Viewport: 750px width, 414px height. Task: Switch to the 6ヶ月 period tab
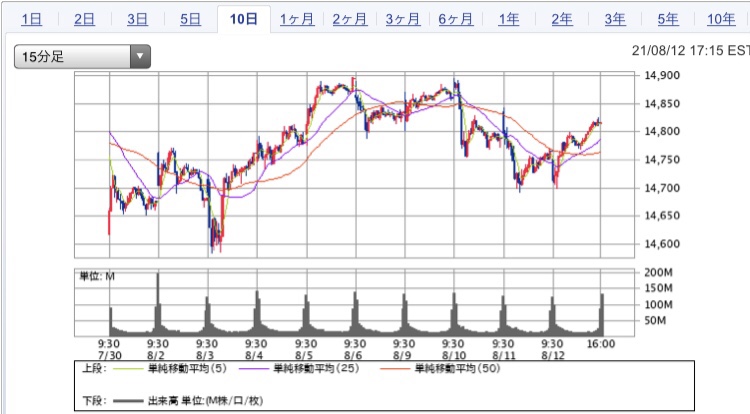pos(456,19)
